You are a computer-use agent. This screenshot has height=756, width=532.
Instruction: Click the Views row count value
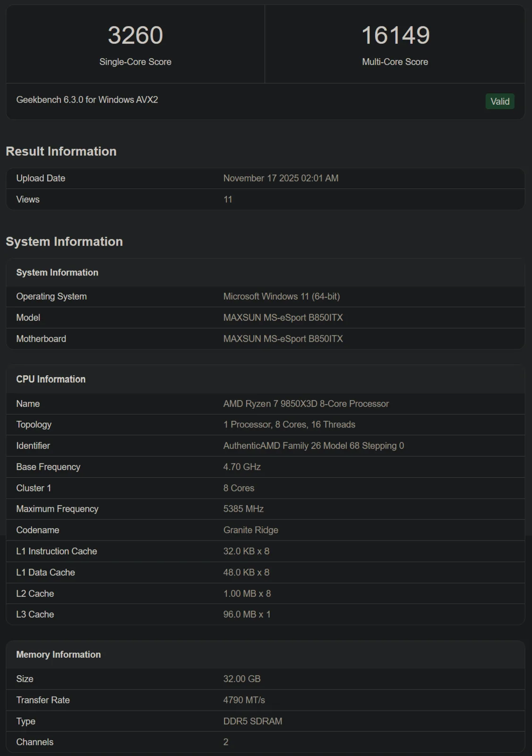pos(228,199)
